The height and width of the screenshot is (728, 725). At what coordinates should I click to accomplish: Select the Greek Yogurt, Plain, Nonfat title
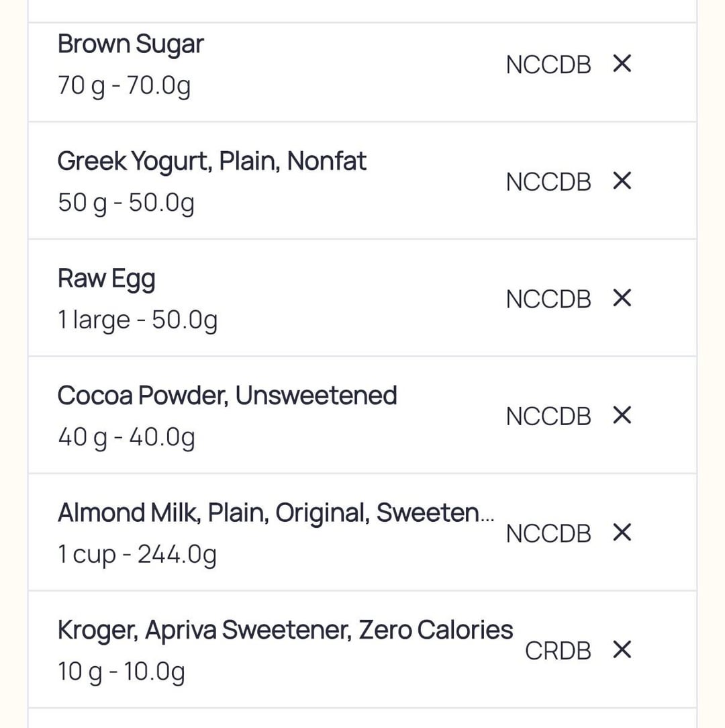point(211,161)
